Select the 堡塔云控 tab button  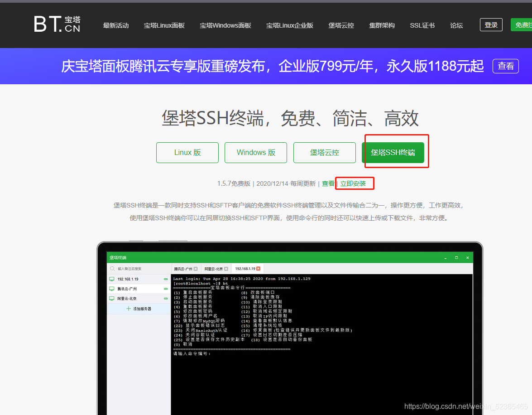324,153
